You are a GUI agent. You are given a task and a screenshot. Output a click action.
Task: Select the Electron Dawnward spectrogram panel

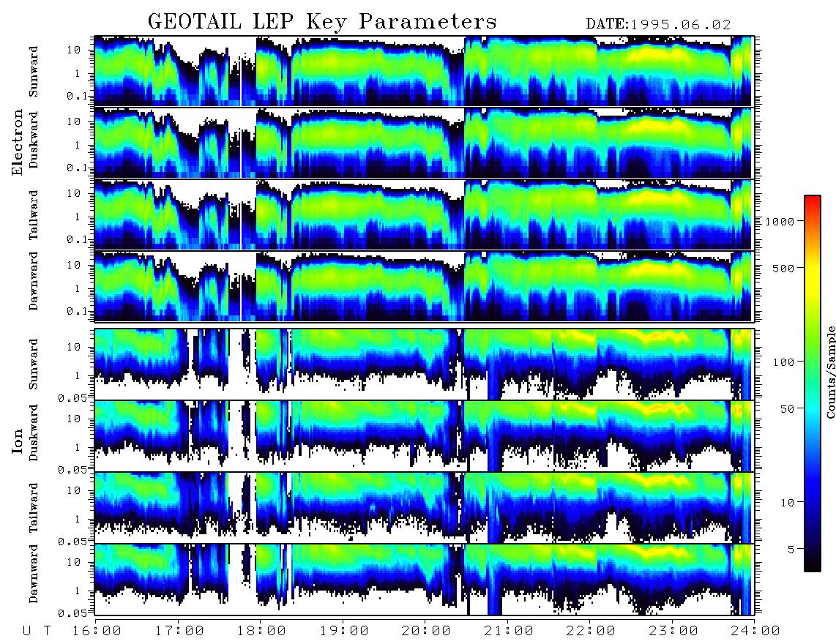coord(424,286)
